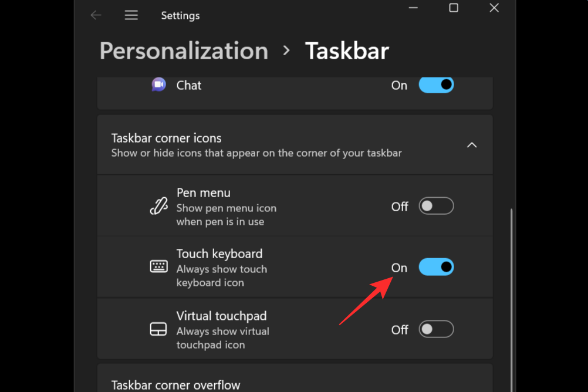The width and height of the screenshot is (588, 392).
Task: Open the hamburger navigation menu
Action: tap(131, 15)
